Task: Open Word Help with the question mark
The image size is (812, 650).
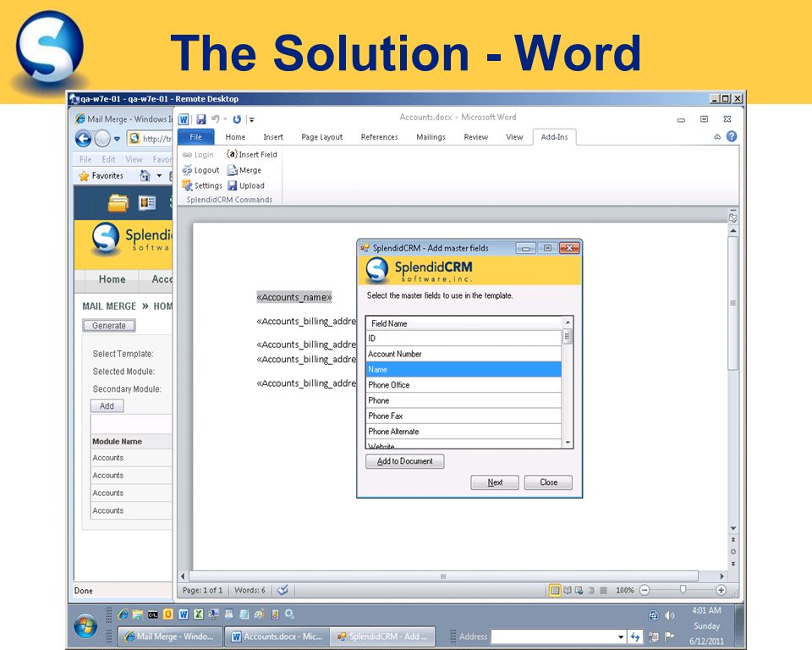Action: pos(731,136)
